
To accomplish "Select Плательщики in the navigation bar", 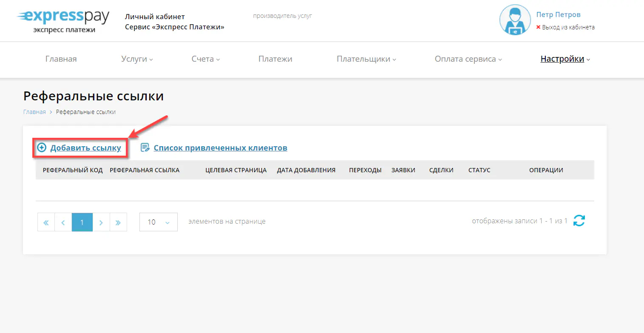I will (366, 59).
